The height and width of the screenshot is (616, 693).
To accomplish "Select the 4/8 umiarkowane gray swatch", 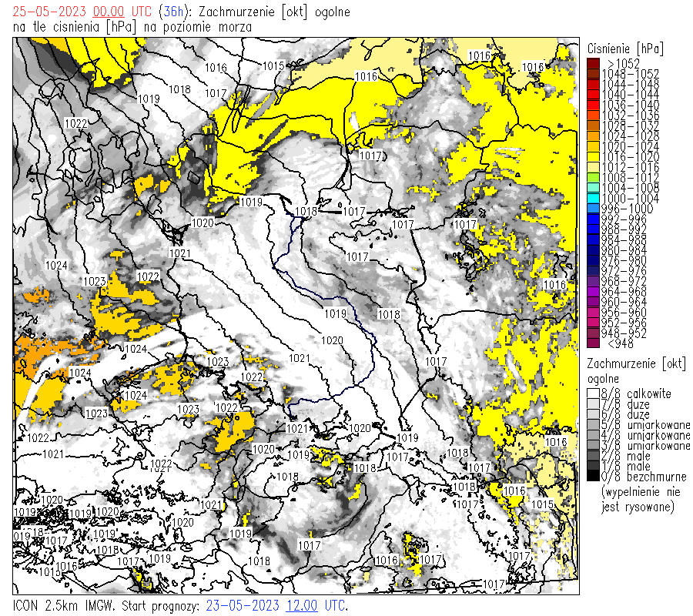I will [593, 435].
